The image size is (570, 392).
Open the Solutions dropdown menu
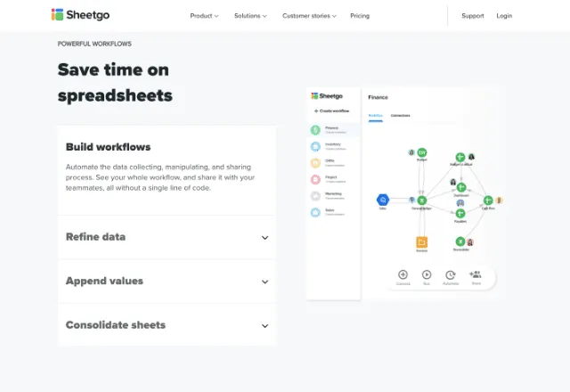click(x=250, y=16)
